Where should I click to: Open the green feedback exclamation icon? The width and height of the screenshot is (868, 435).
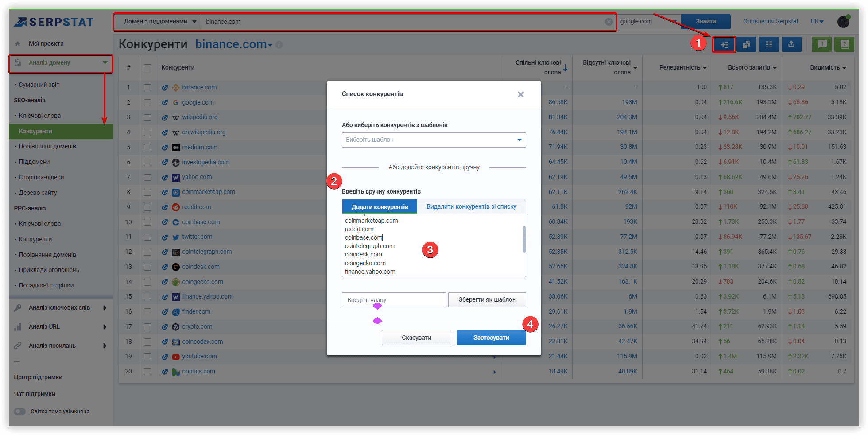[x=822, y=44]
